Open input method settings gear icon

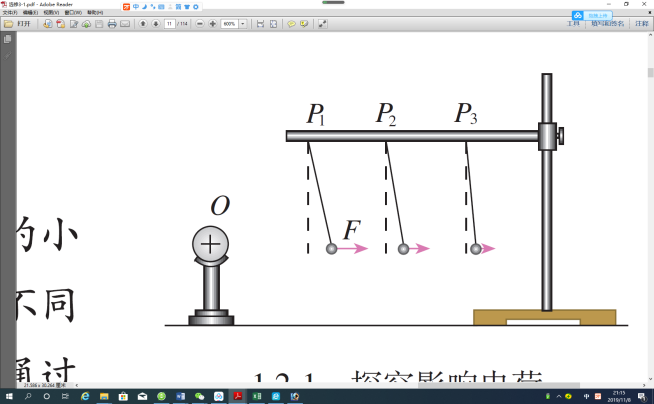point(196,7)
